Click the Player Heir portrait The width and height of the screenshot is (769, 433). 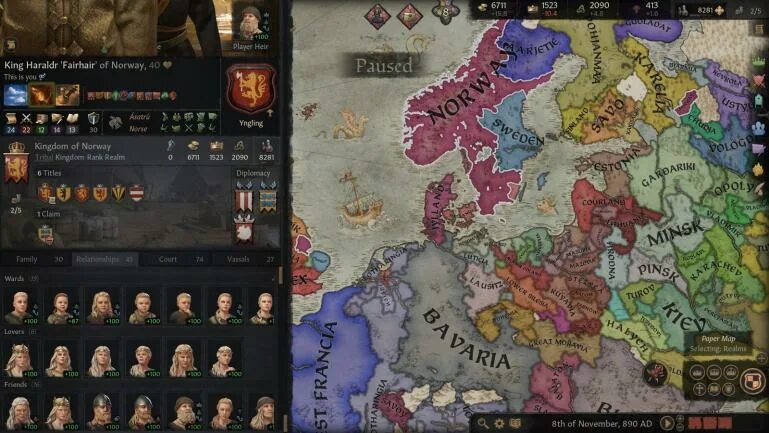251,23
